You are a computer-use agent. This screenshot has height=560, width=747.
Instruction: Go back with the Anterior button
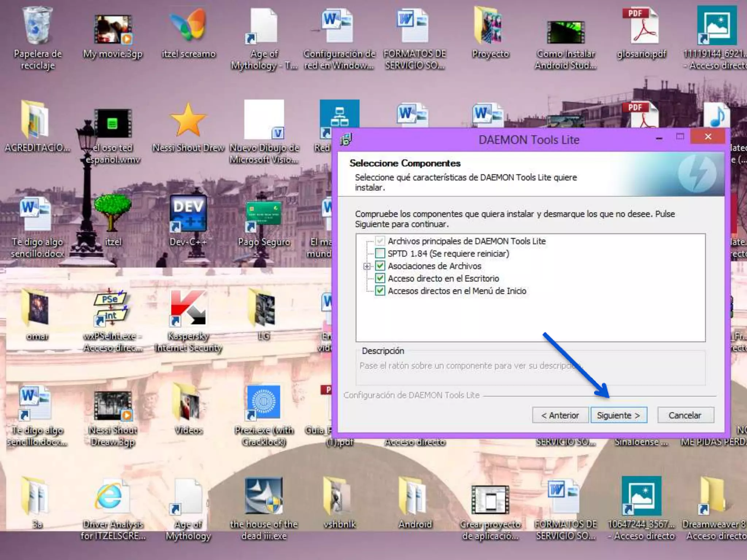560,415
